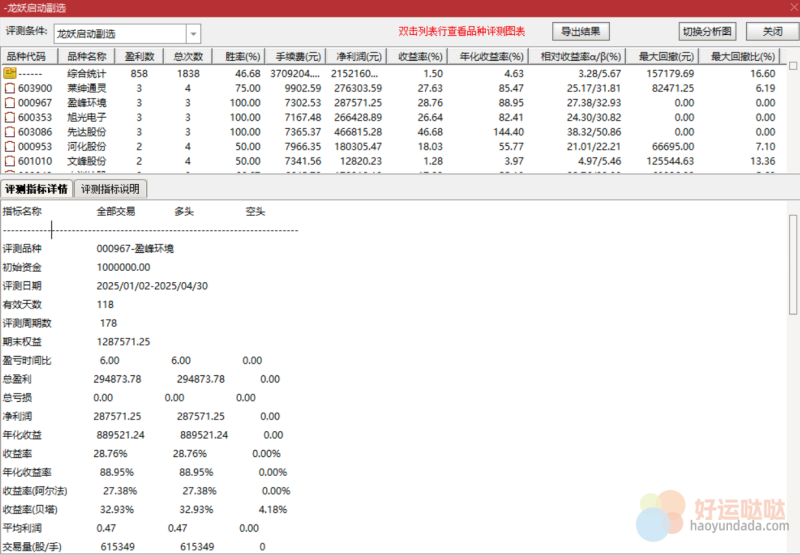Click the 关闭 button
Image resolution: width=800 pixels, height=555 pixels.
click(772, 32)
